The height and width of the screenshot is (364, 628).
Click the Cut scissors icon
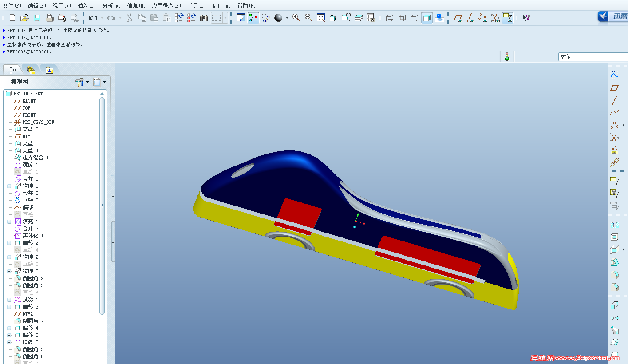pyautogui.click(x=130, y=18)
